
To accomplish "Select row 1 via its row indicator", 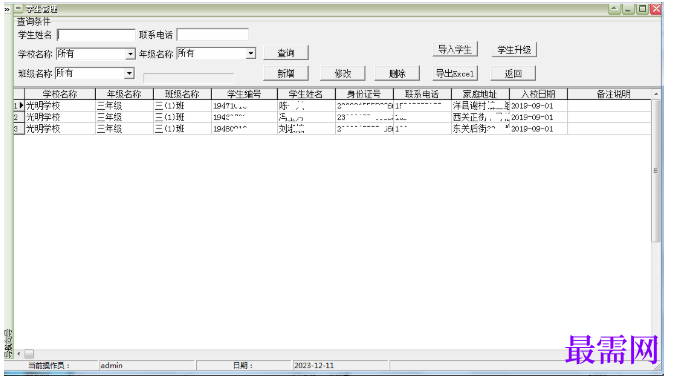I will click(19, 105).
